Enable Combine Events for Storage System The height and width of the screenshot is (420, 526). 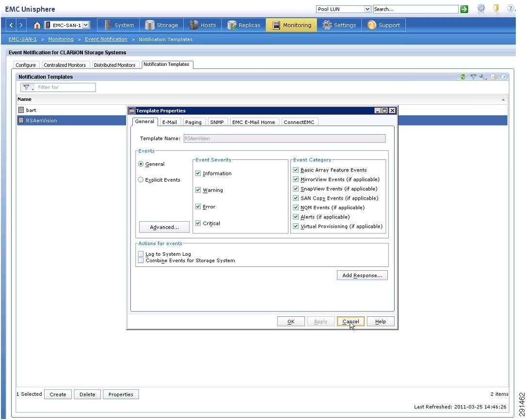pos(141,261)
